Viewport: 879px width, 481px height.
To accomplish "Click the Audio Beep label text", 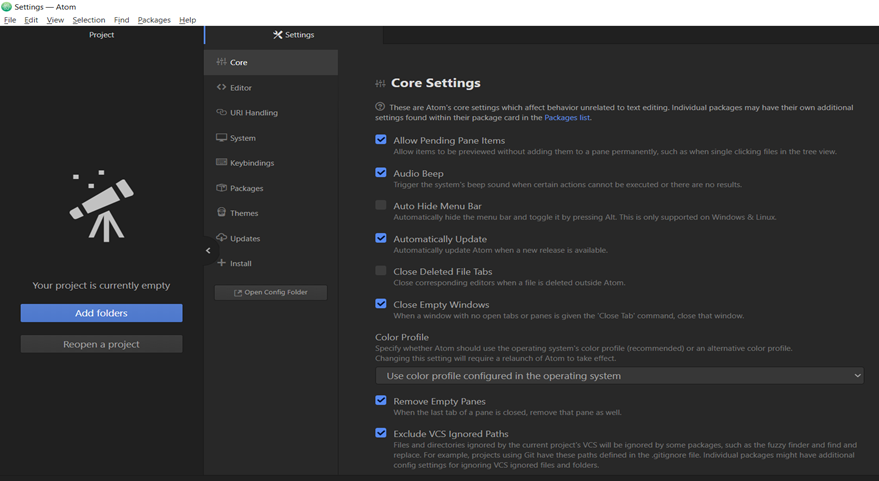I will (418, 173).
